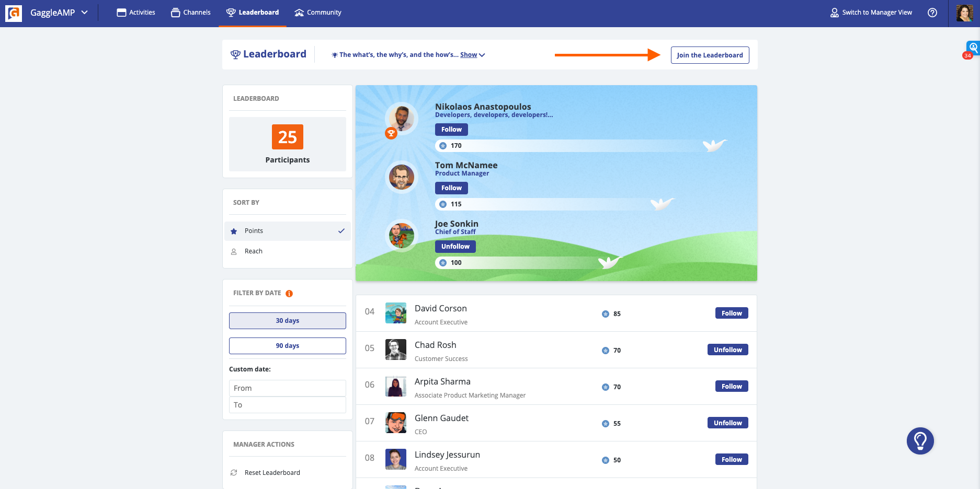Select the Leaderboard tab
The height and width of the screenshot is (489, 980).
pos(253,13)
